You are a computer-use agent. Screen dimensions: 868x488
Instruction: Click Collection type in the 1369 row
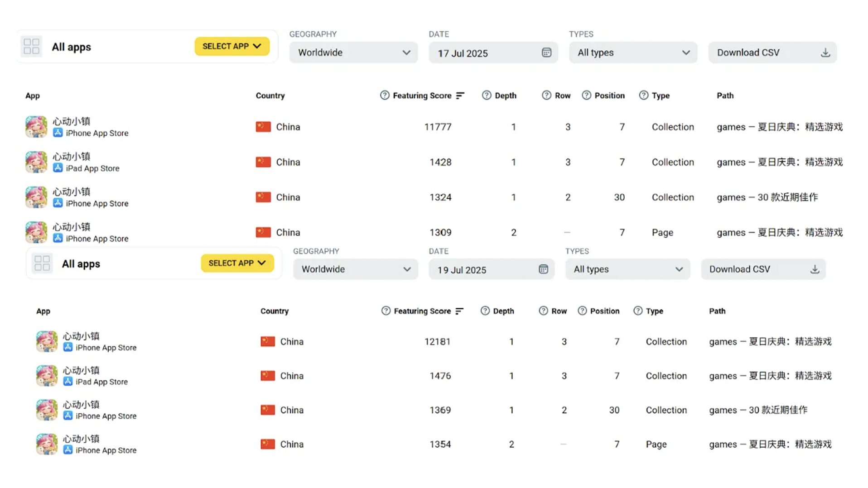tap(666, 410)
